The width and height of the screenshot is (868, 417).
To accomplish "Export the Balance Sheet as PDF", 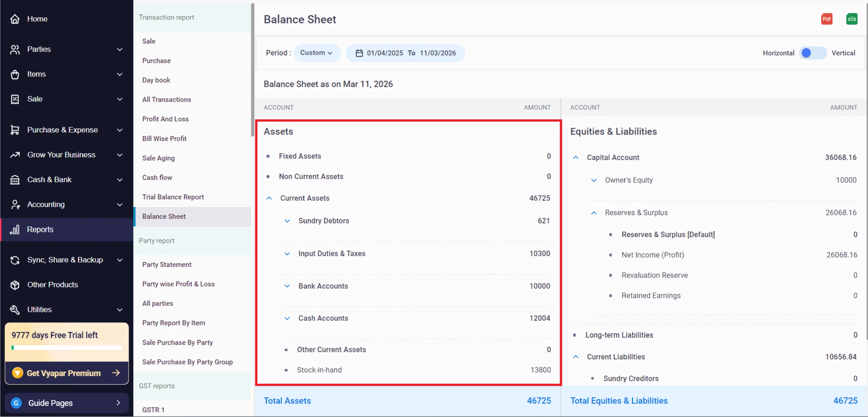I will pos(827,19).
